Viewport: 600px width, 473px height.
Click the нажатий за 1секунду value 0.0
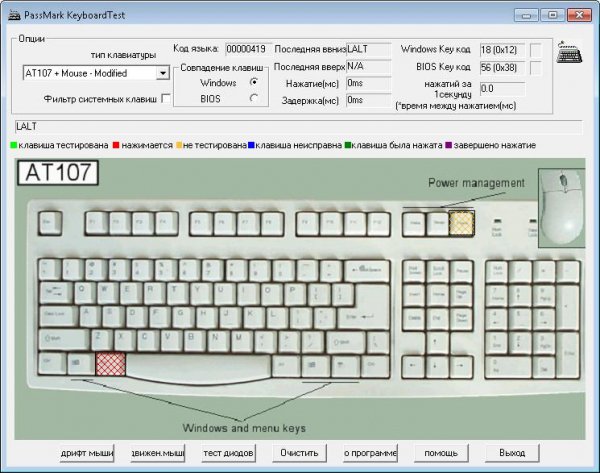[x=502, y=89]
